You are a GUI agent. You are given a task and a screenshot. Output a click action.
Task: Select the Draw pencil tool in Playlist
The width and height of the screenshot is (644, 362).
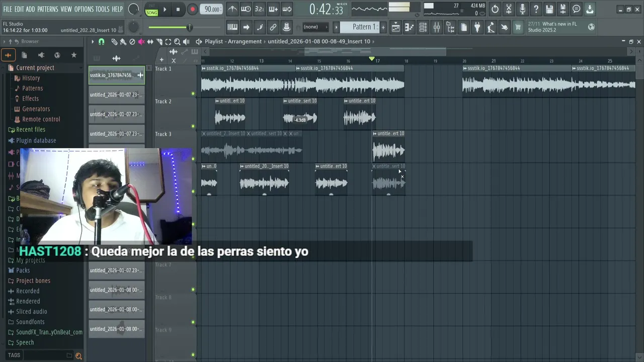[x=114, y=42]
